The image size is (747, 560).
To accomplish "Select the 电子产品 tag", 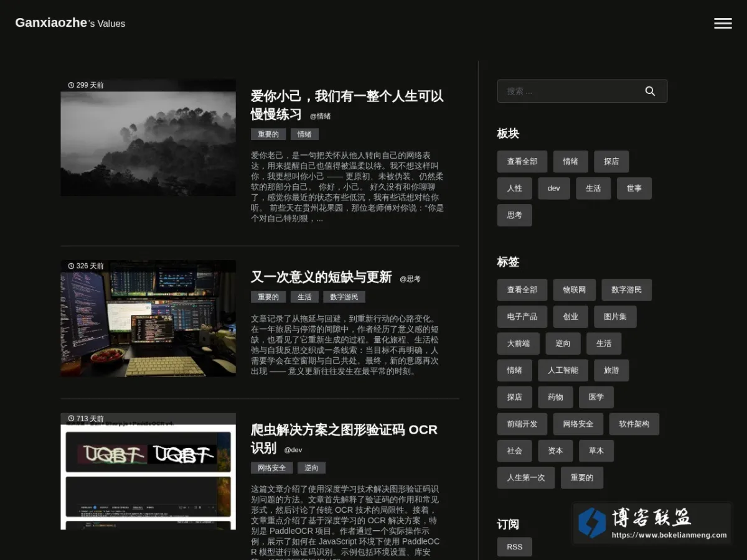I will point(522,317).
